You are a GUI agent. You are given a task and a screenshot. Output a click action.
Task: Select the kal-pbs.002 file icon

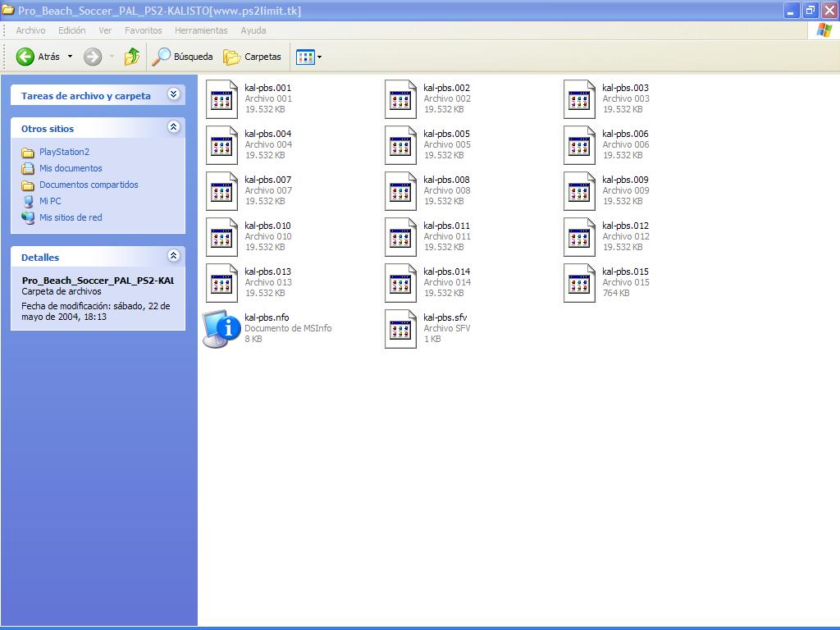click(400, 99)
